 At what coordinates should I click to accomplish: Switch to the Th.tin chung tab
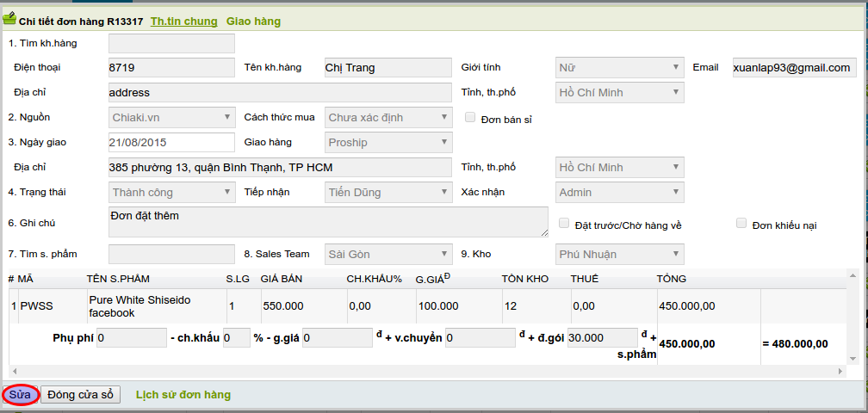pyautogui.click(x=183, y=22)
